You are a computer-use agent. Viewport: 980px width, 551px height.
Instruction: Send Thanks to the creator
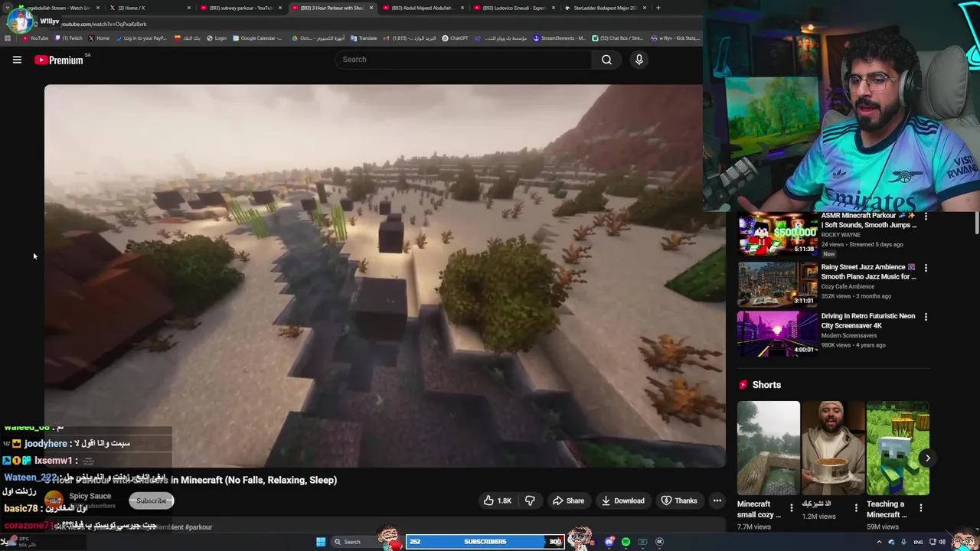pyautogui.click(x=679, y=500)
